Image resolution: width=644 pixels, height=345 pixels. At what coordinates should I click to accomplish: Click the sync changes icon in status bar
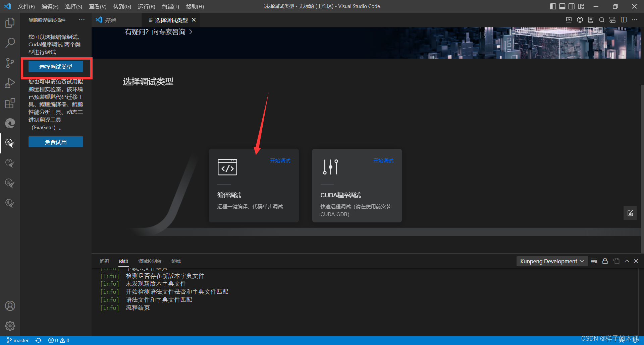39,340
